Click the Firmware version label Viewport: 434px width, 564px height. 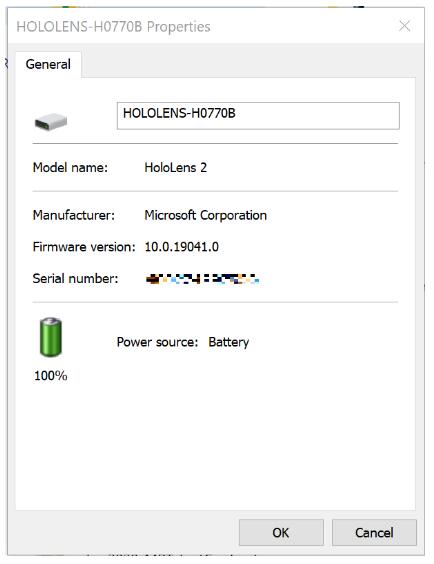(84, 247)
